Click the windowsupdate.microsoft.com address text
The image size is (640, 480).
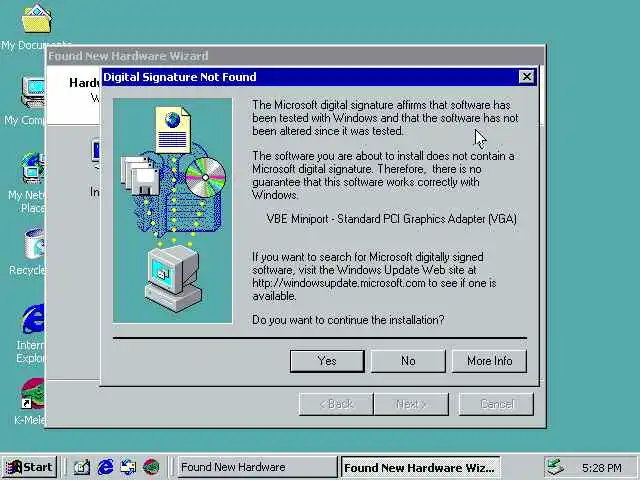point(339,283)
